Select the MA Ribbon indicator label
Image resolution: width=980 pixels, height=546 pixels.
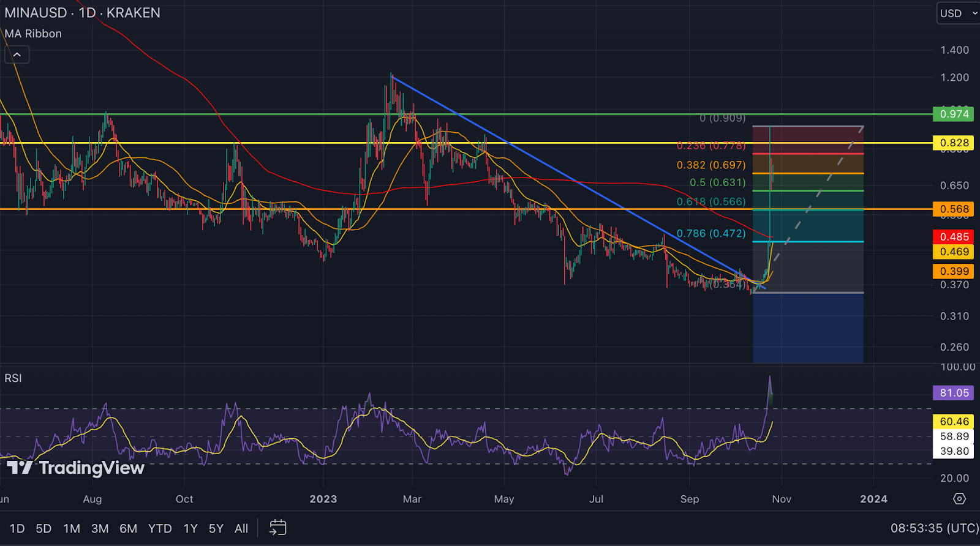[x=33, y=34]
